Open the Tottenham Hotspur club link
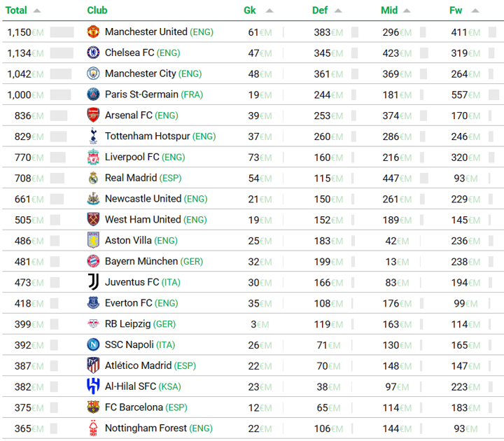This screenshot has width=504, height=441. pos(148,136)
